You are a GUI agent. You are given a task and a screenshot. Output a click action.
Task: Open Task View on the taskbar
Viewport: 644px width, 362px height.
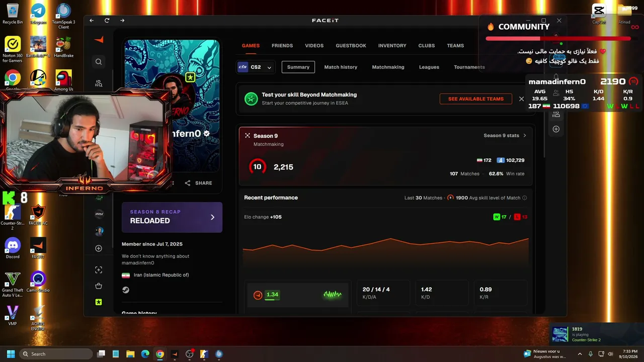point(101,354)
